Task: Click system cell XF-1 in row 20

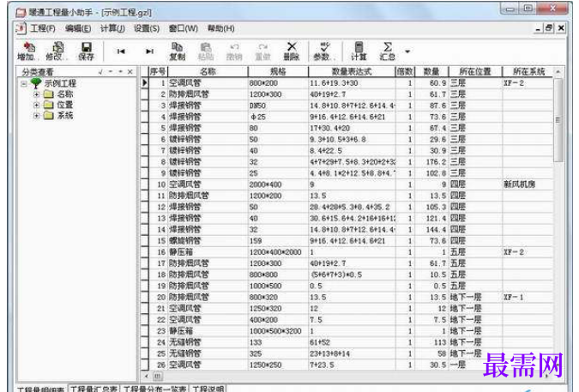Action: pos(528,297)
